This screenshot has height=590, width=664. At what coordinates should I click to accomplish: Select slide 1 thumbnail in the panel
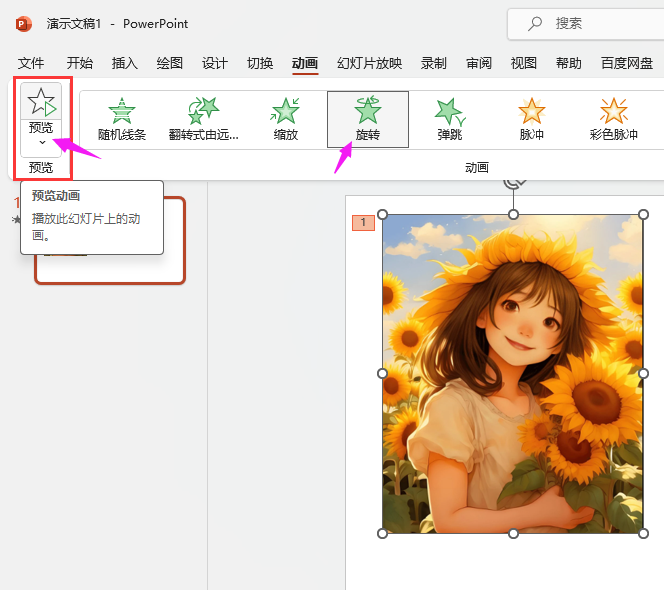pos(110,240)
